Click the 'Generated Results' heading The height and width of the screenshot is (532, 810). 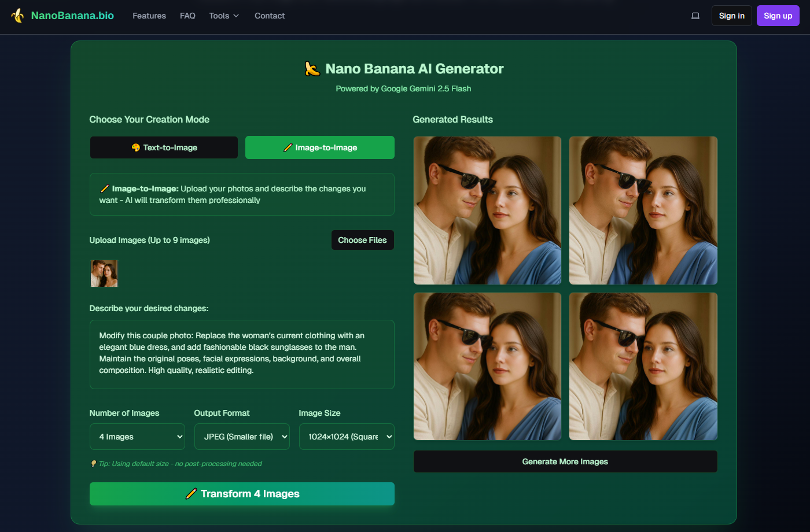pos(452,120)
